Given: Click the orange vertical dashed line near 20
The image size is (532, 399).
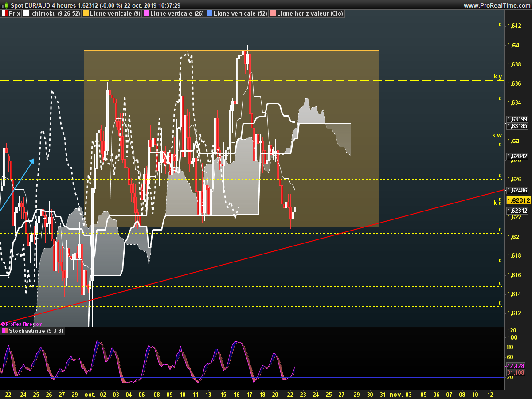Looking at the screenshot, I should 278,173.
